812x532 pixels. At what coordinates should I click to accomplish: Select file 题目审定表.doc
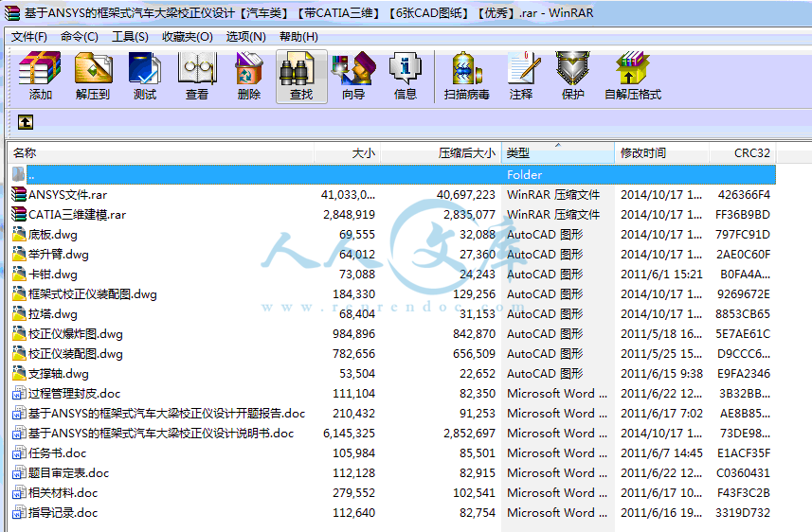coord(68,473)
